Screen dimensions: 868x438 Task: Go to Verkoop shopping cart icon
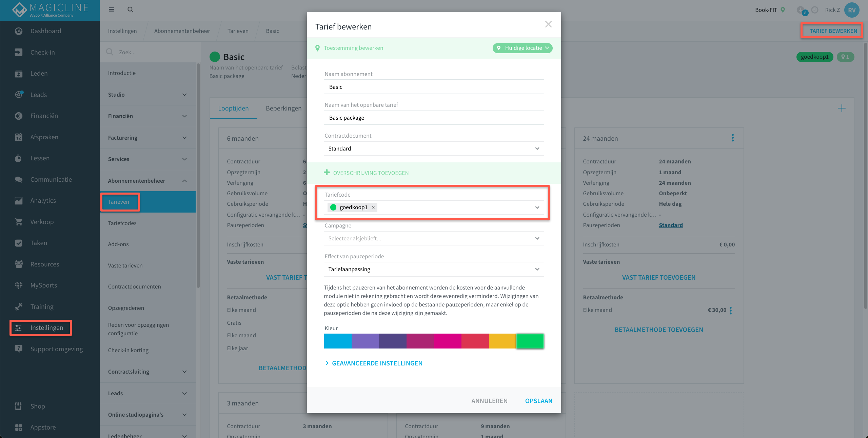click(19, 222)
